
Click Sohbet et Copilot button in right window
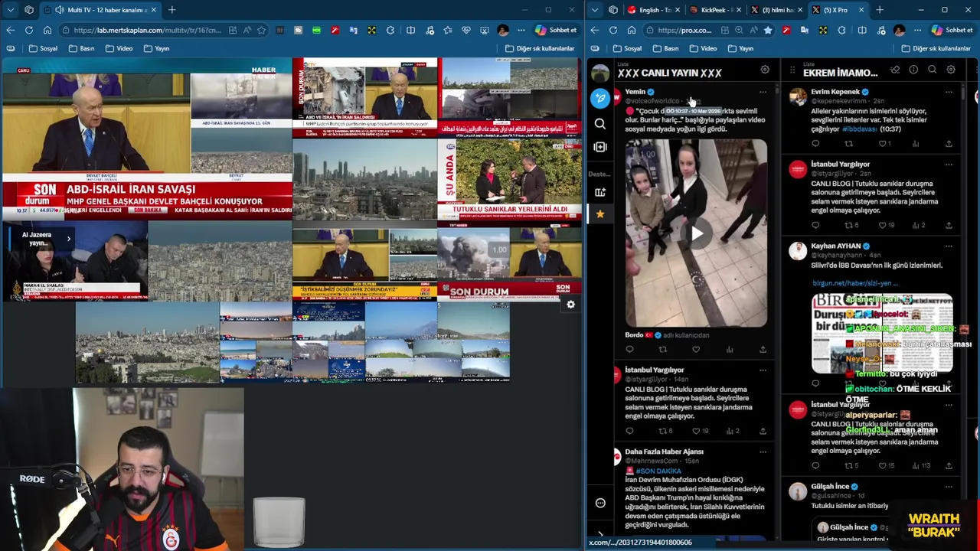[x=952, y=30]
